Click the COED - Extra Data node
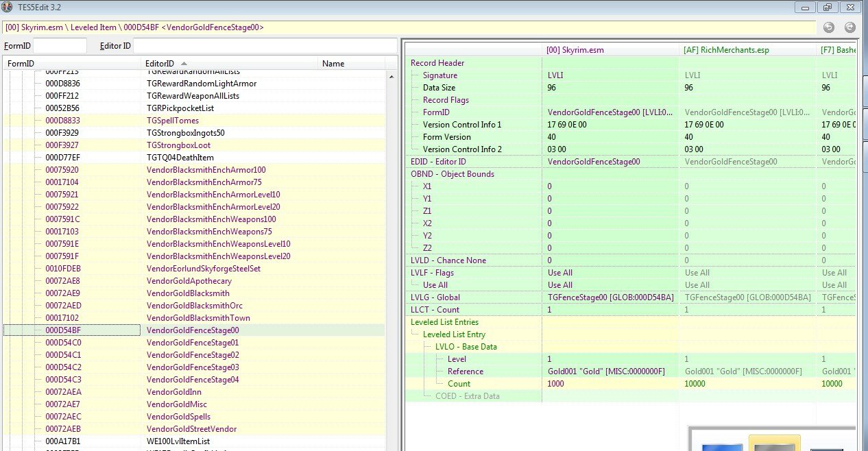This screenshot has height=451, width=868. (x=467, y=395)
